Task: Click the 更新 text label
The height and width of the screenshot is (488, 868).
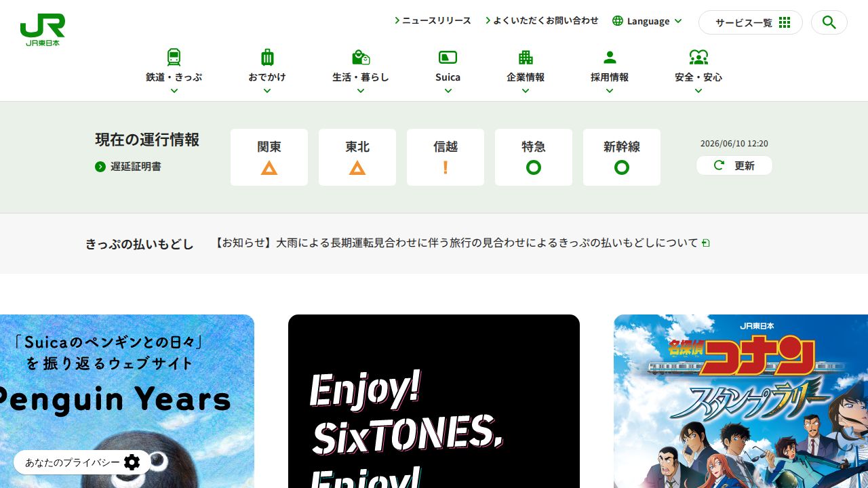Action: pos(744,165)
